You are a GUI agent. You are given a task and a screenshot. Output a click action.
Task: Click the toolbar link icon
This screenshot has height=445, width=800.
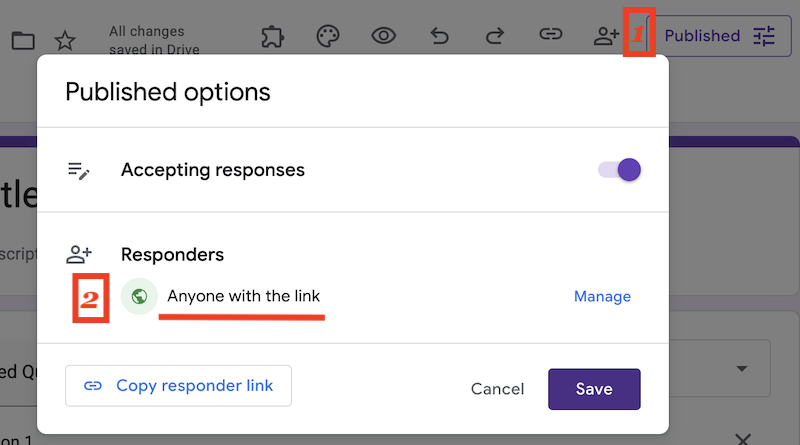pyautogui.click(x=550, y=37)
